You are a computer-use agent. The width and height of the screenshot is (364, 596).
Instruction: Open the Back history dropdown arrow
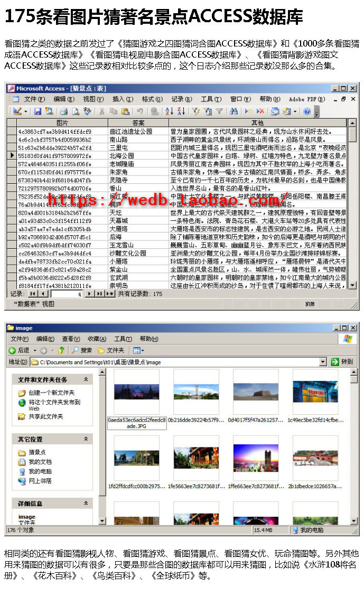tap(35, 350)
